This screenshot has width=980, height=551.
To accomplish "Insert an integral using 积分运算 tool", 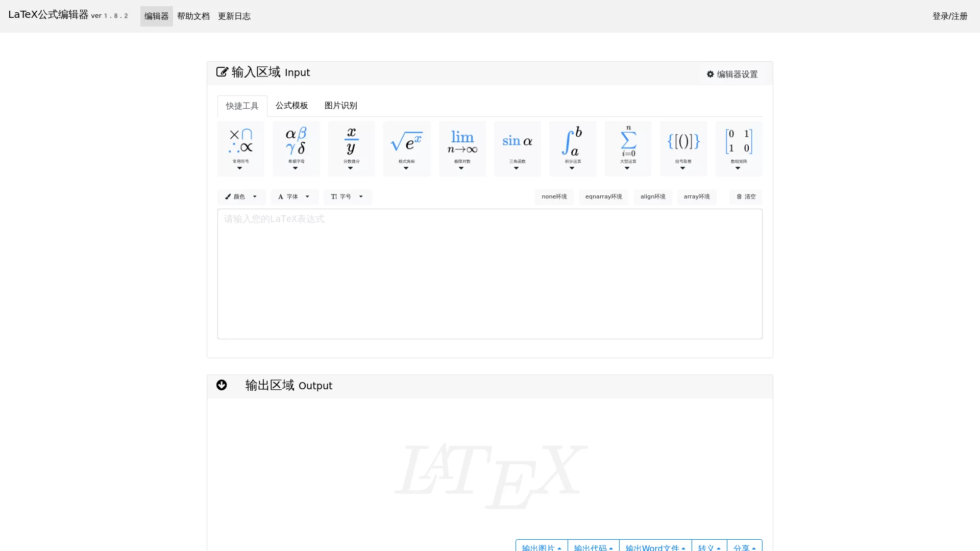I will point(572,148).
